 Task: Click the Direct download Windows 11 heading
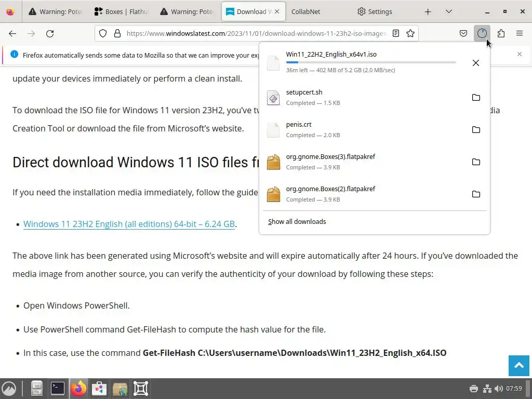coord(136,162)
